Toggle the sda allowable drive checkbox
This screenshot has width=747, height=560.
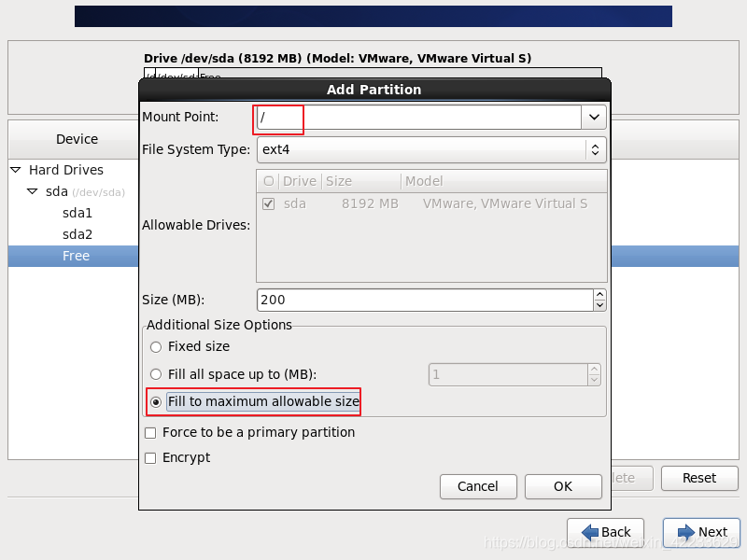coord(269,203)
